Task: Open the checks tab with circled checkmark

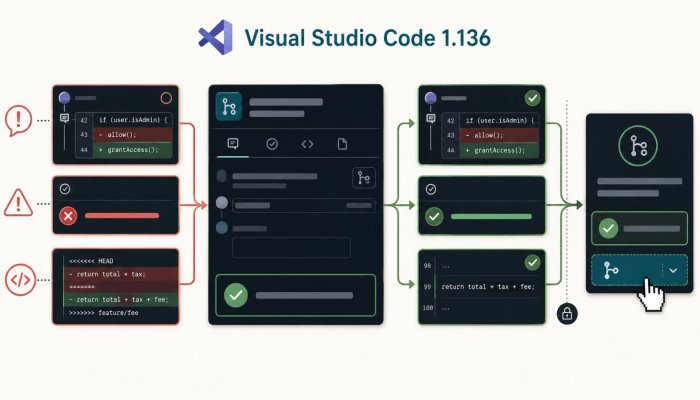Action: [272, 144]
